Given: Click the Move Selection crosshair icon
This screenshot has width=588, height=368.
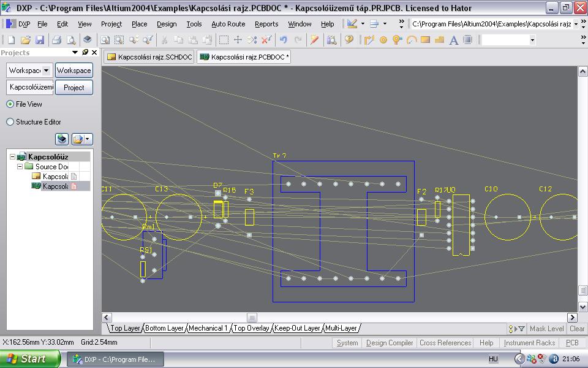Looking at the screenshot, I should tap(238, 39).
